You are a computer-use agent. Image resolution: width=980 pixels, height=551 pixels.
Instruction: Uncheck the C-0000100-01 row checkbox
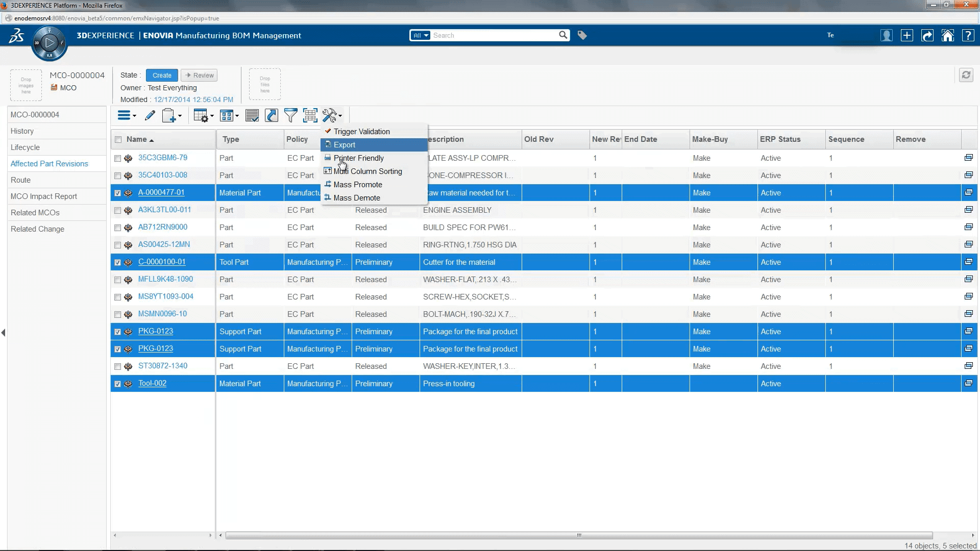click(x=118, y=262)
